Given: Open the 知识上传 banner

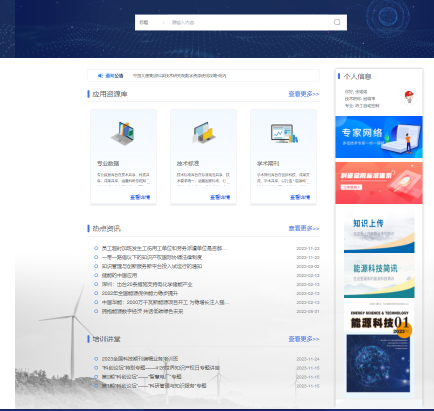Looking at the screenshot, I should (379, 232).
